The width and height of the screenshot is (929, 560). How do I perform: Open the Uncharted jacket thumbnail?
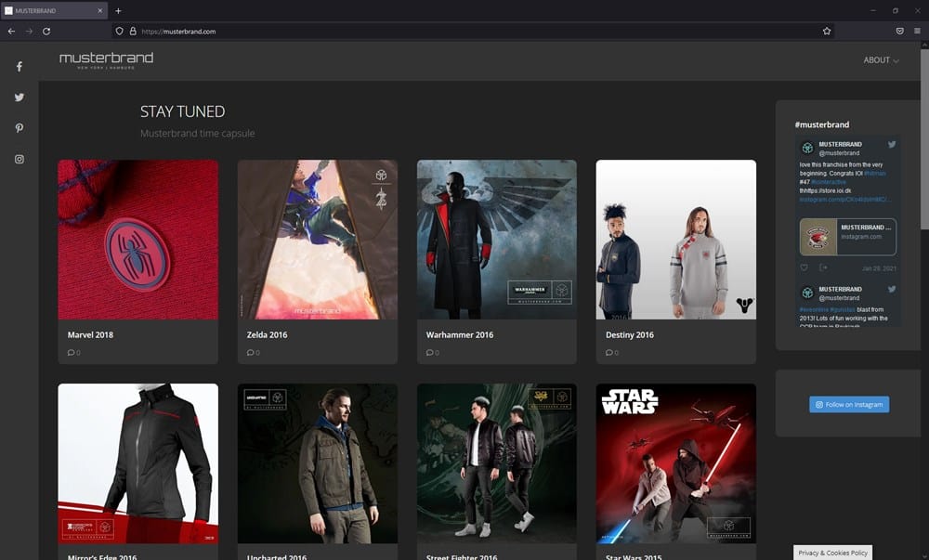318,463
